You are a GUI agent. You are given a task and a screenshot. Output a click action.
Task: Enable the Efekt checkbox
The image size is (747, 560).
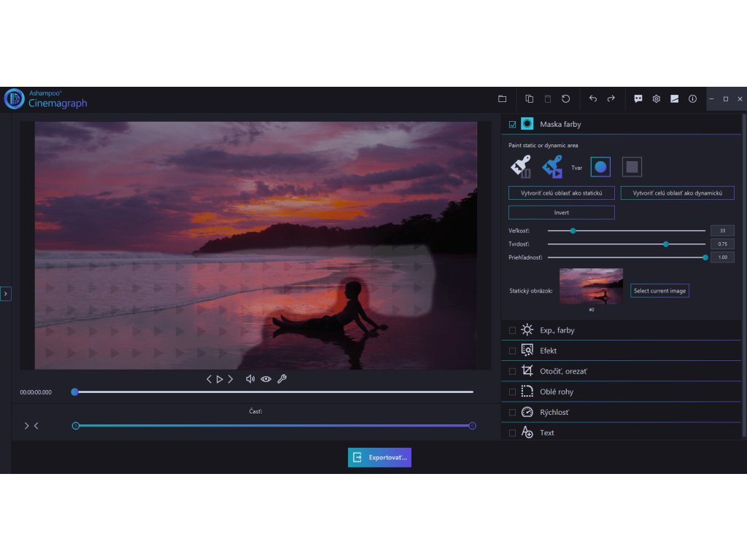point(512,351)
